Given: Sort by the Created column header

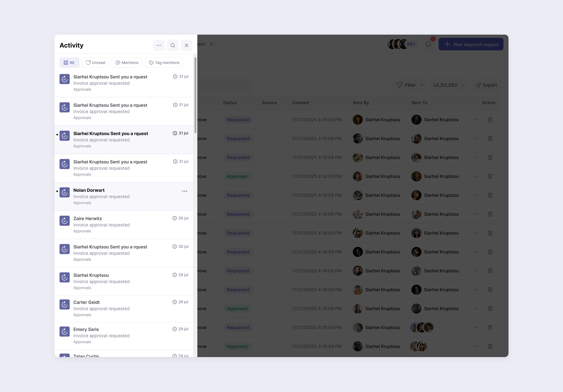Looking at the screenshot, I should 300,103.
